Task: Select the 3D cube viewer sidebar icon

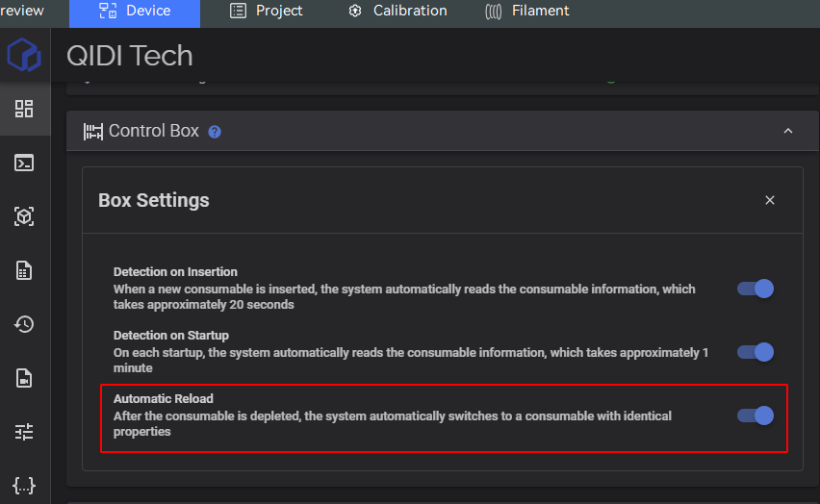Action: (24, 216)
